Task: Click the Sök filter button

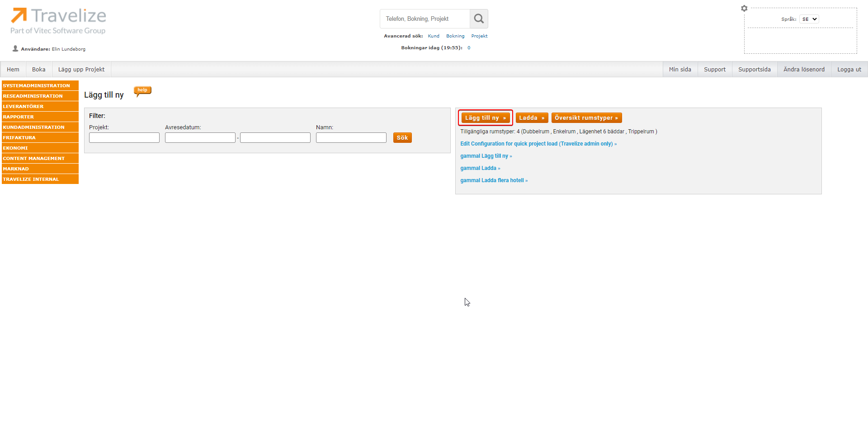Action: click(402, 138)
